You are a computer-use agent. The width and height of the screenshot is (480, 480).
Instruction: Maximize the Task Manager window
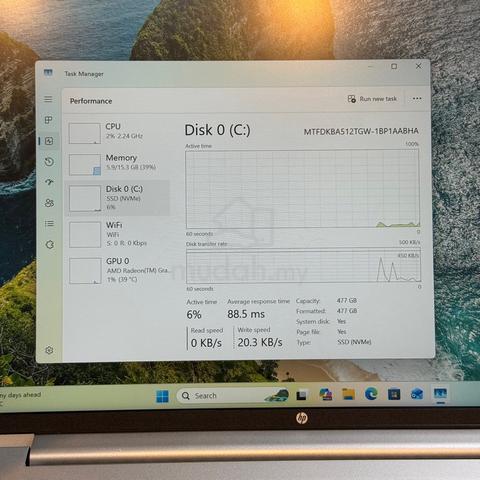(394, 67)
